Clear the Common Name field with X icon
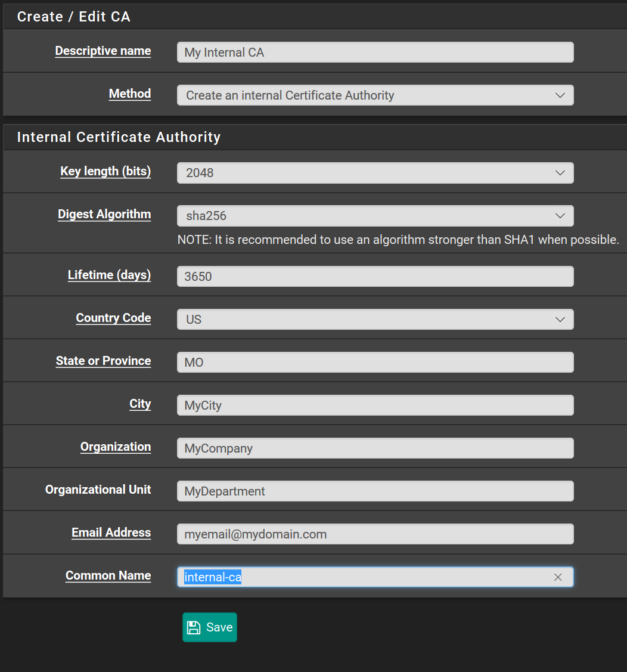Image resolution: width=627 pixels, height=672 pixels. pos(558,577)
